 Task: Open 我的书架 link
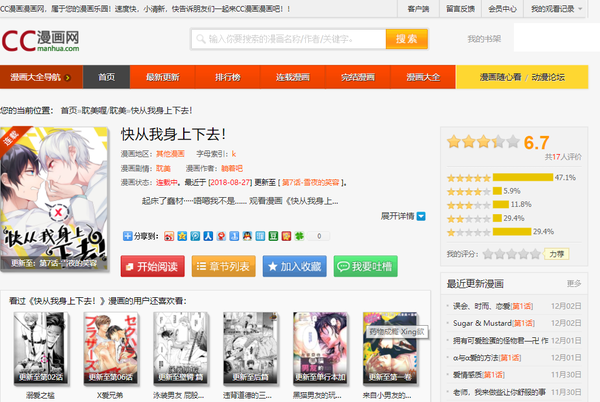click(x=484, y=39)
